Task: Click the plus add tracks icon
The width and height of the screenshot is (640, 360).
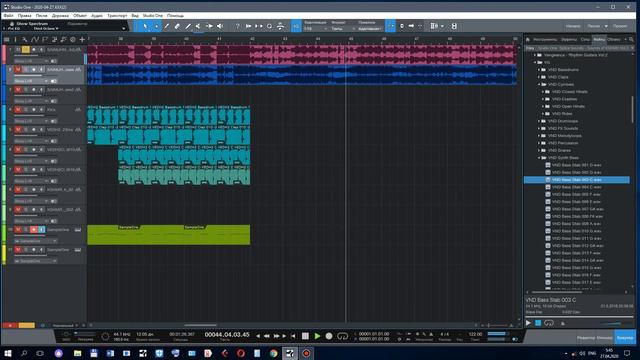Action: click(x=82, y=40)
